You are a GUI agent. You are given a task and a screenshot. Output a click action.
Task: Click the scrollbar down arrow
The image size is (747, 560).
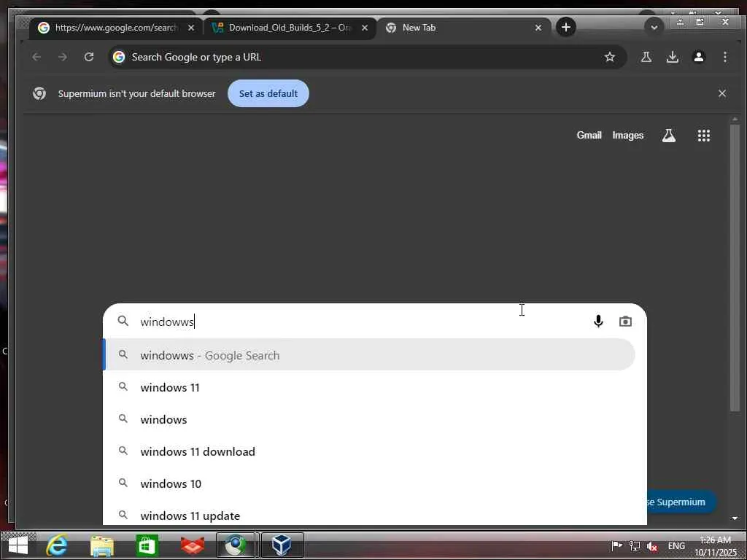(734, 518)
